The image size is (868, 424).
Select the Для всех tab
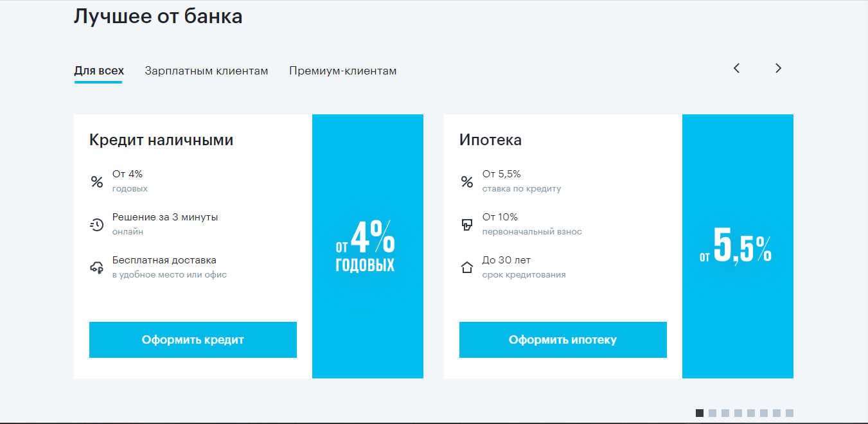pos(99,71)
